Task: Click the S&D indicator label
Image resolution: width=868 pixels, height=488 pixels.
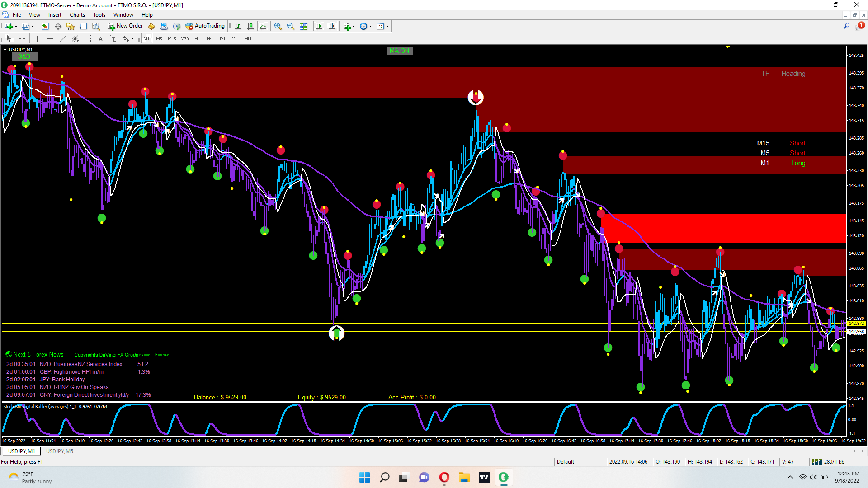Action: [24, 56]
